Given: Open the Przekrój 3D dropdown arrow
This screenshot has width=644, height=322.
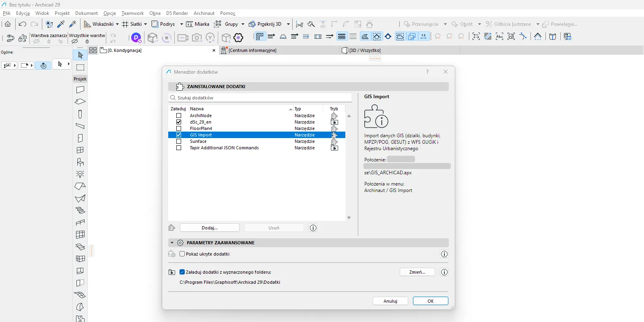Looking at the screenshot, I should [288, 24].
